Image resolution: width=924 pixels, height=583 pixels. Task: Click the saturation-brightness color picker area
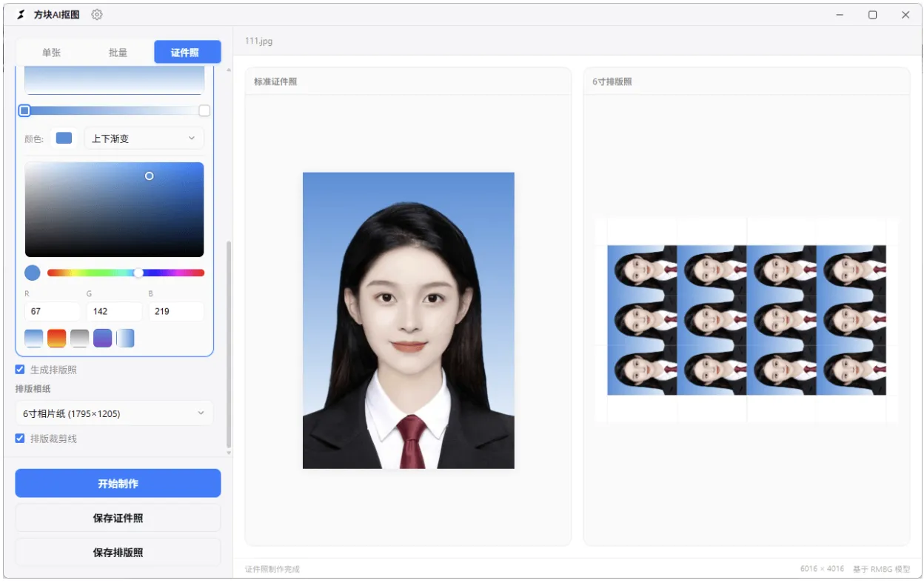[x=114, y=210]
